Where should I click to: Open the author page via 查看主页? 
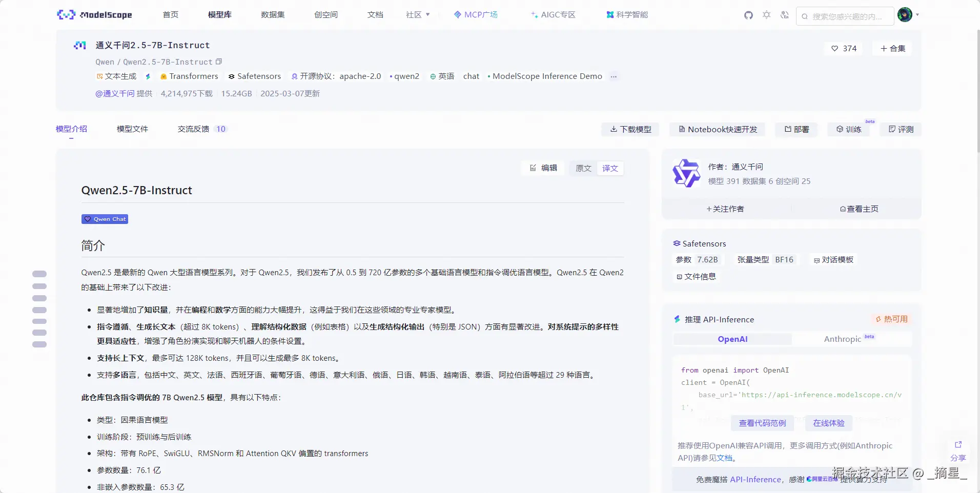point(860,209)
